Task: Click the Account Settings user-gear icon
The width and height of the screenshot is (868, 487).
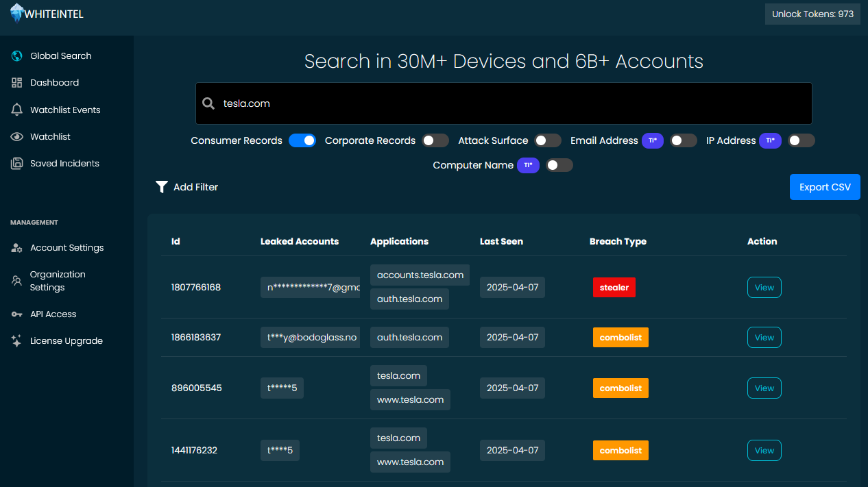Action: point(17,248)
